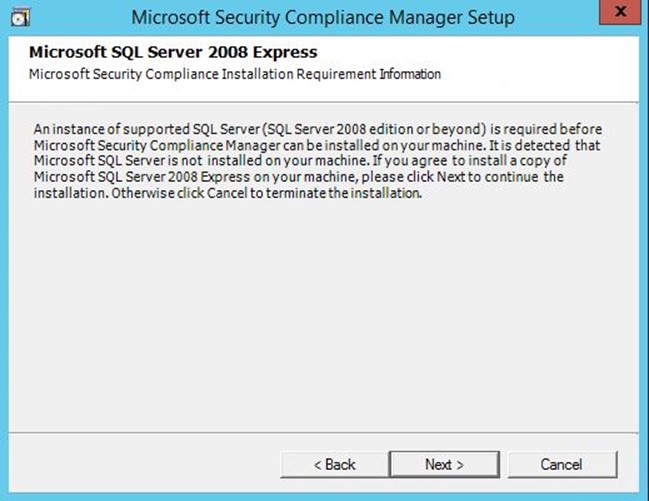Go to the next step with Next >
The image size is (649, 501).
(445, 465)
